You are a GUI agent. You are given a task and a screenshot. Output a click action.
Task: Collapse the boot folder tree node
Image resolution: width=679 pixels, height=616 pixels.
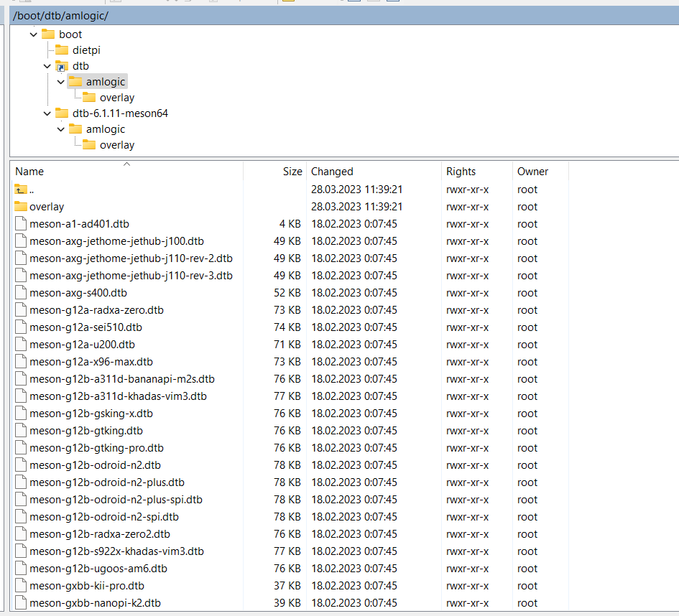point(34,34)
